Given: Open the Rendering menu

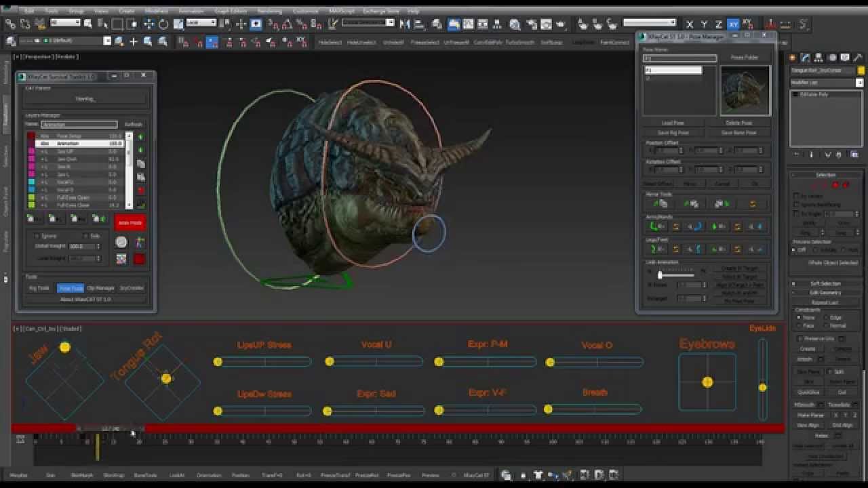Looking at the screenshot, I should click(270, 12).
